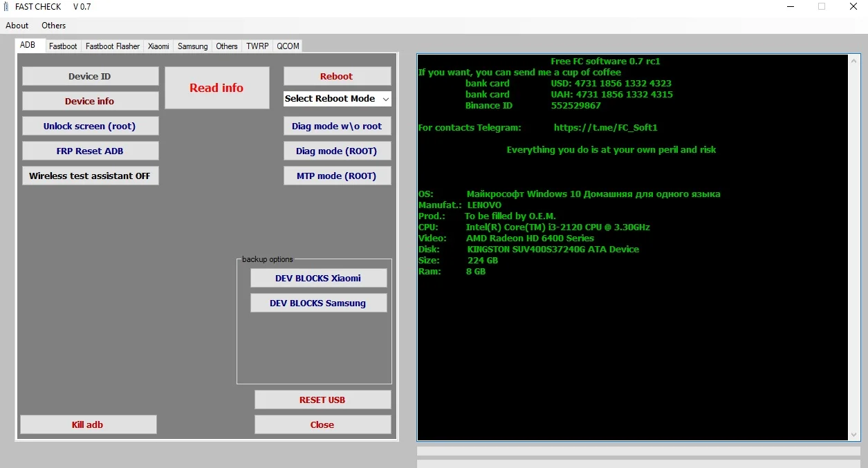Click the red Reboot button
The height and width of the screenshot is (468, 868).
(337, 76)
